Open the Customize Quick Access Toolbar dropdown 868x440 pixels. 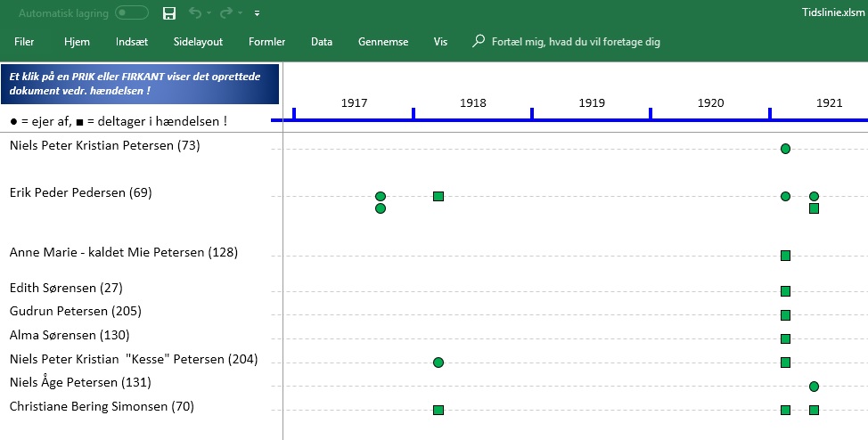(x=258, y=13)
